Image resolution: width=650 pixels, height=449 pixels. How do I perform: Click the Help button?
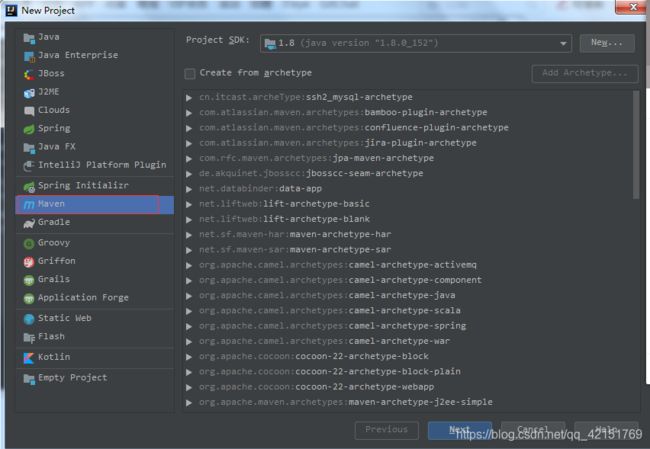tap(606, 430)
